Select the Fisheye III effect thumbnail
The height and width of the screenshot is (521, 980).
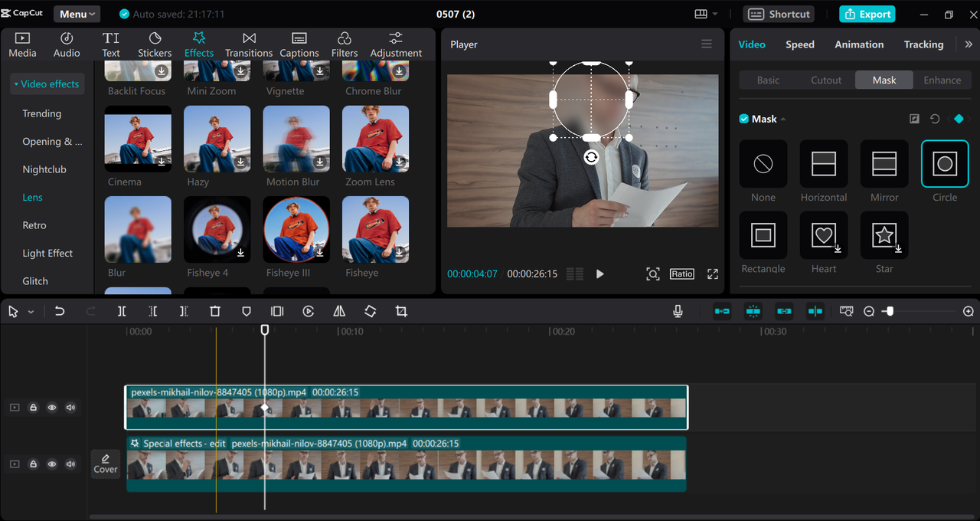[296, 230]
